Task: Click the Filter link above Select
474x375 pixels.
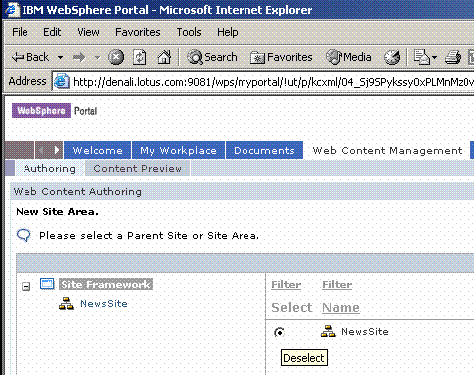Action: point(286,285)
